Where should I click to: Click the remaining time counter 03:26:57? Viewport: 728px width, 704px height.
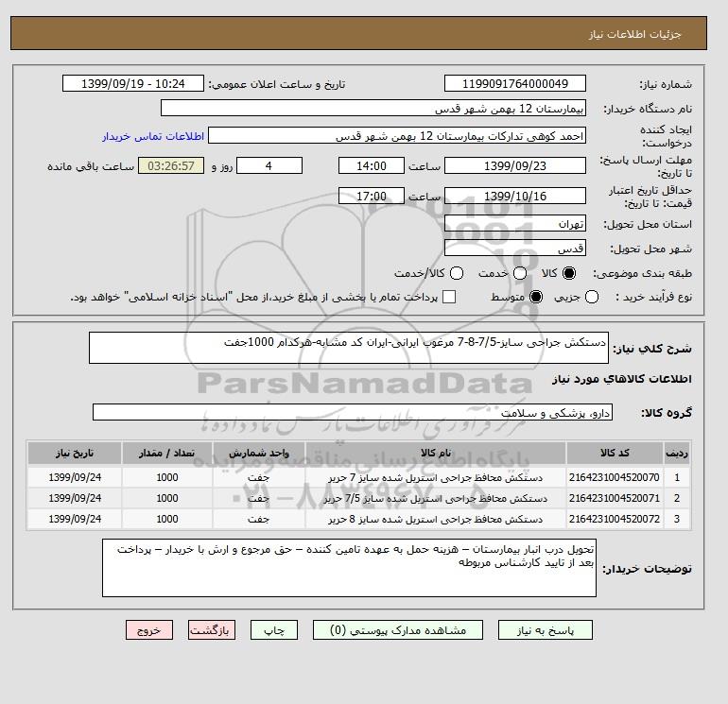tap(171, 165)
